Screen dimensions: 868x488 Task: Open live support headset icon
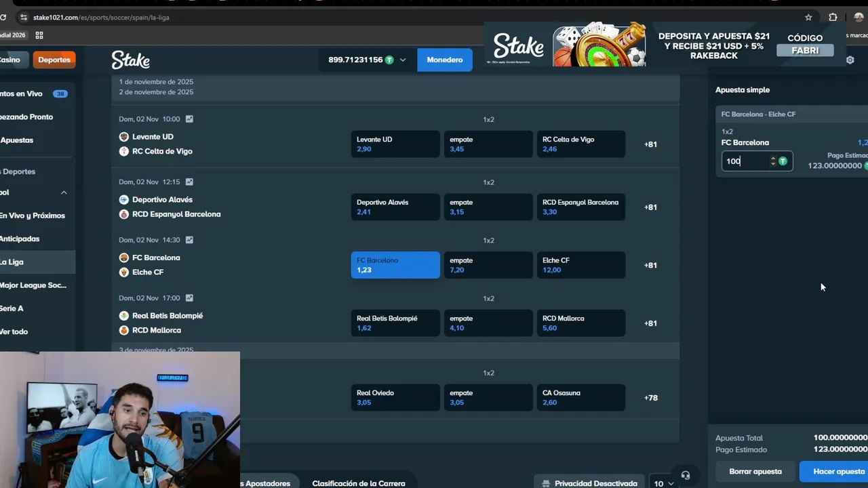686,475
